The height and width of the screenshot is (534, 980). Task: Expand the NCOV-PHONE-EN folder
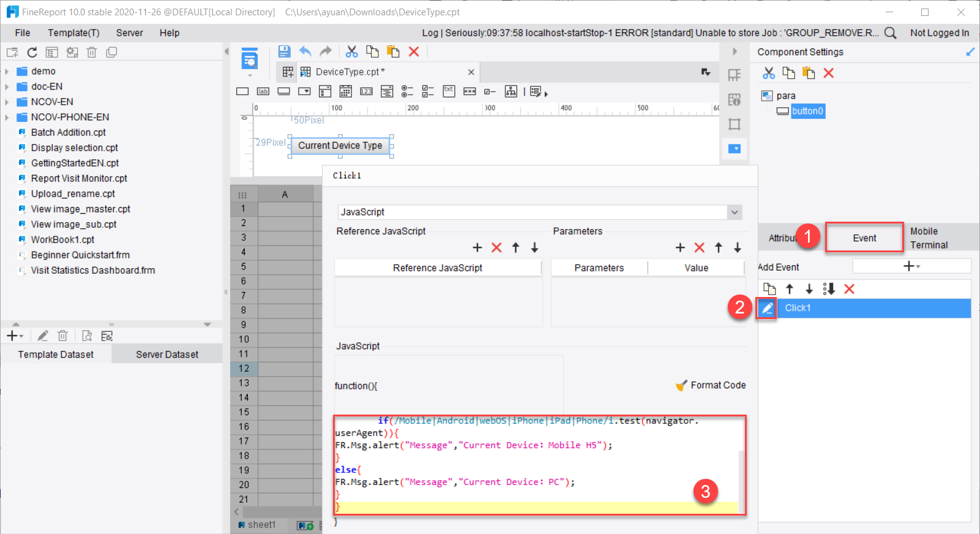[x=7, y=118]
